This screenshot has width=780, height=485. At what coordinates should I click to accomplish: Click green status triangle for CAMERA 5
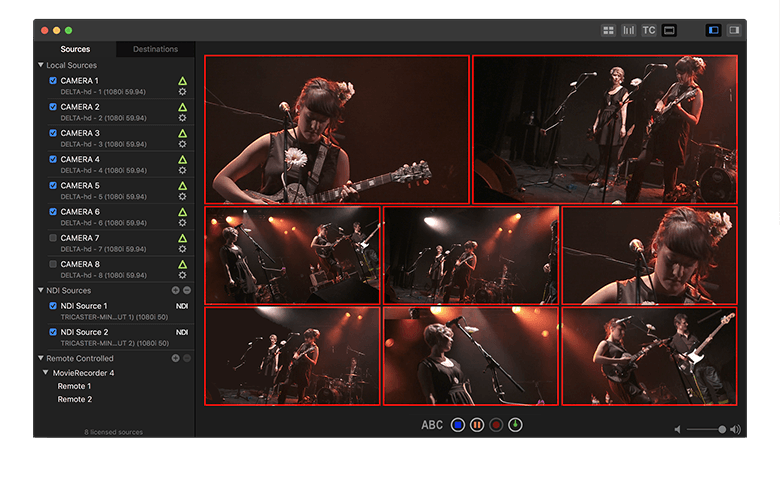click(183, 186)
